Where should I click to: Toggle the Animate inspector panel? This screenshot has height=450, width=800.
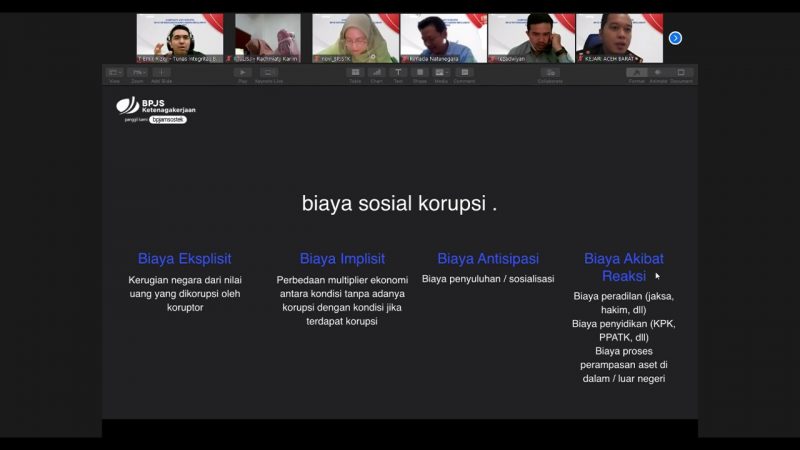658,73
